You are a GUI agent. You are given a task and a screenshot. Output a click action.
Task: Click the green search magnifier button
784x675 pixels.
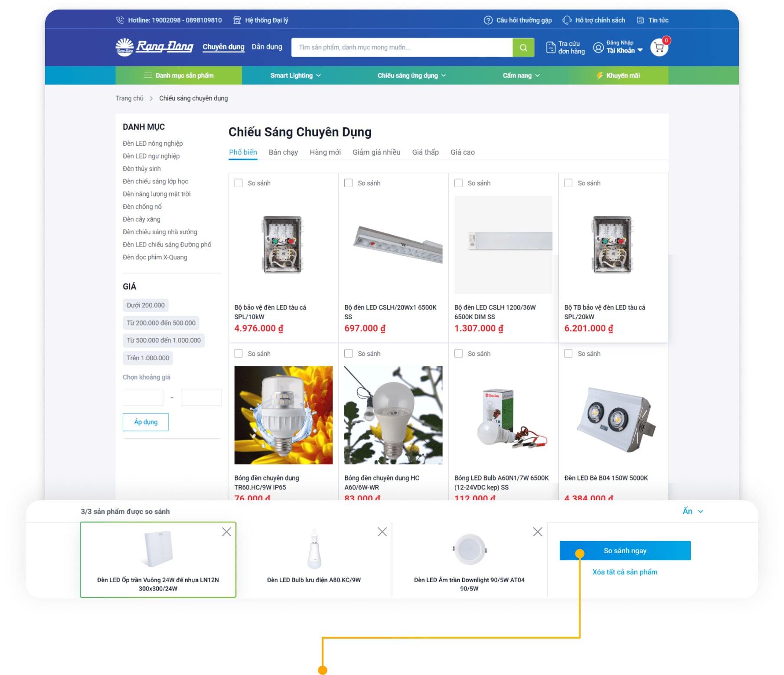[x=523, y=47]
